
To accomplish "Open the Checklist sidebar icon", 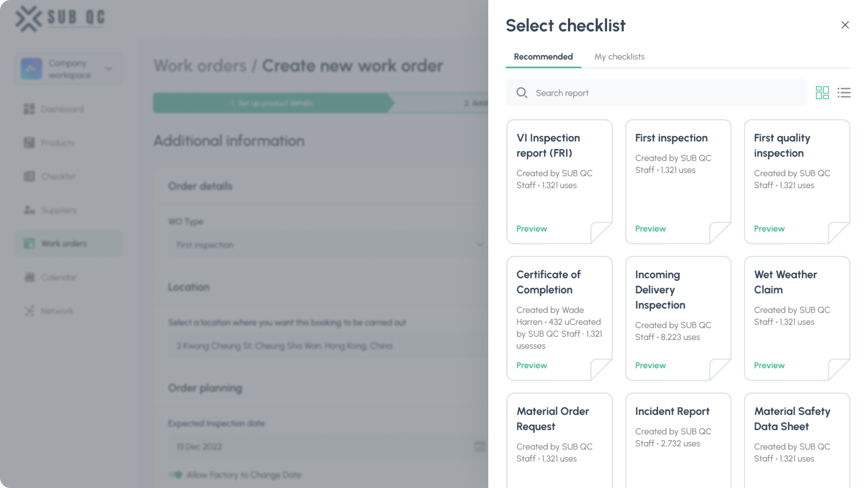I will [x=29, y=176].
